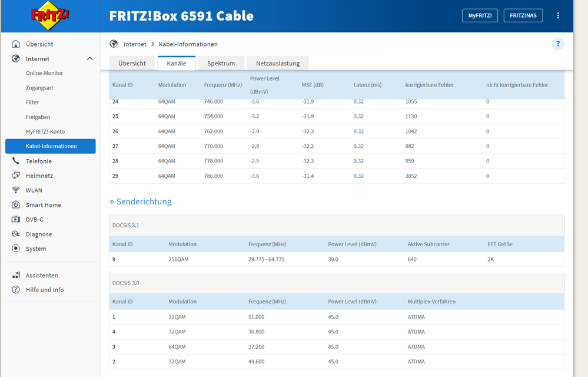
Task: Click the MSE (dB) column header
Action: click(313, 85)
